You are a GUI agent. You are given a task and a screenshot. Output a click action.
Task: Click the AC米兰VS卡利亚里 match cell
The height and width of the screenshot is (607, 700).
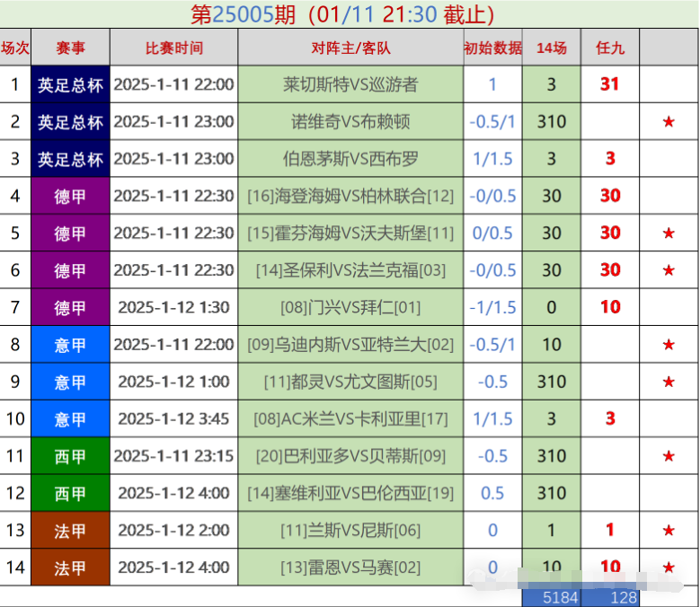point(350,418)
